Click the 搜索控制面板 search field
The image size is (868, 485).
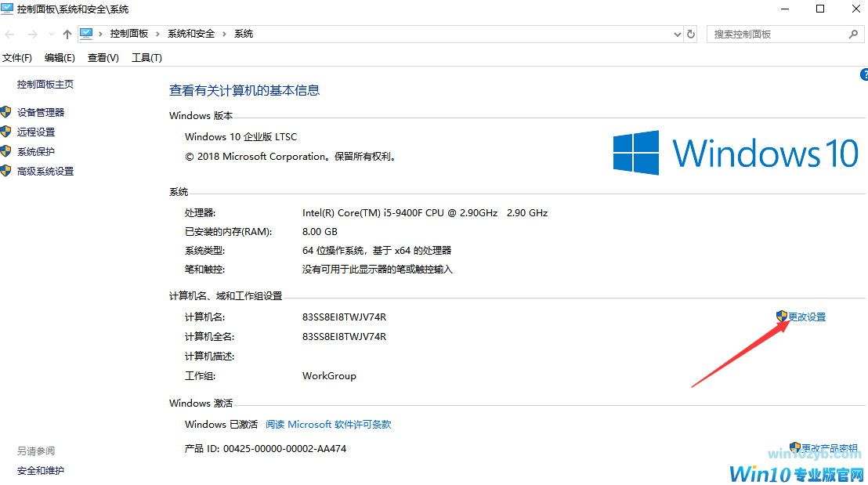776,34
